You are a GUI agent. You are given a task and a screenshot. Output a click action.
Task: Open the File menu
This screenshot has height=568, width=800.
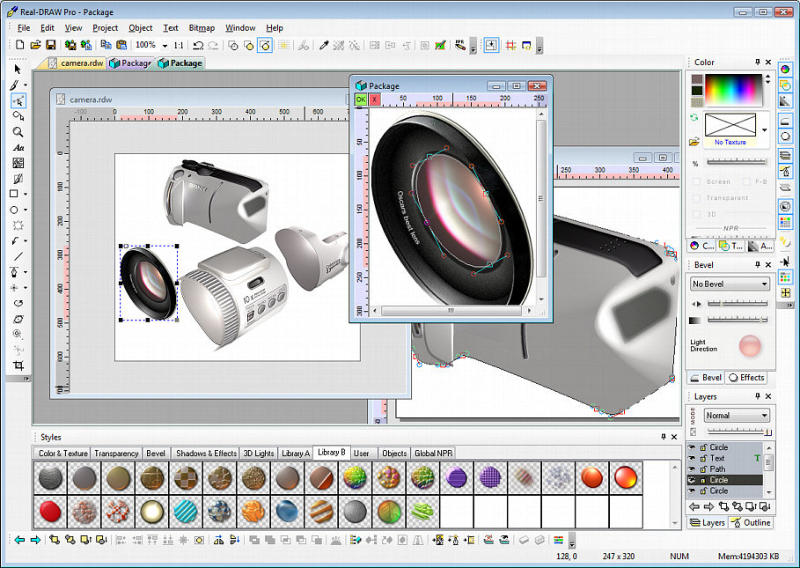[23, 28]
